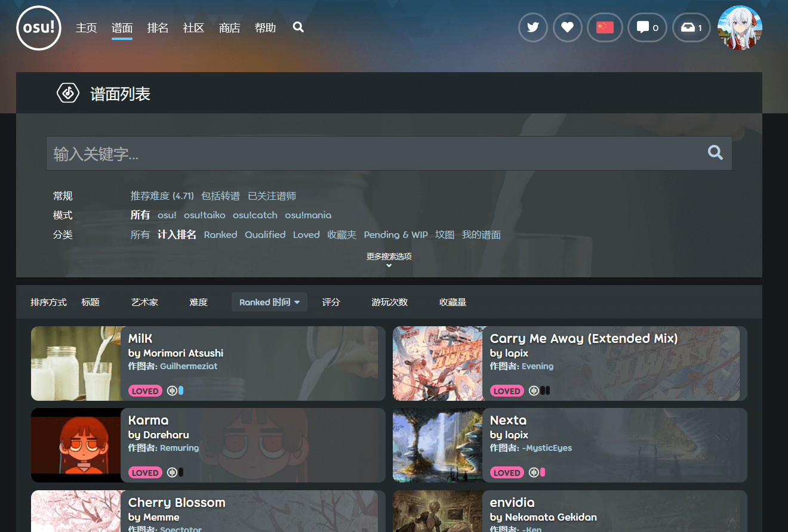Switch to the 排名 navigation tab
The height and width of the screenshot is (532, 788).
tap(158, 27)
